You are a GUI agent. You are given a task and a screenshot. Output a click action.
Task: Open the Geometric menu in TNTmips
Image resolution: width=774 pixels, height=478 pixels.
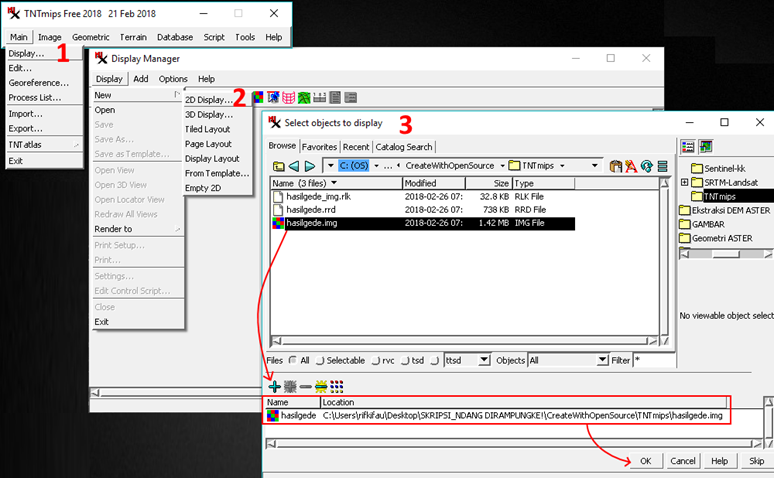pos(91,37)
